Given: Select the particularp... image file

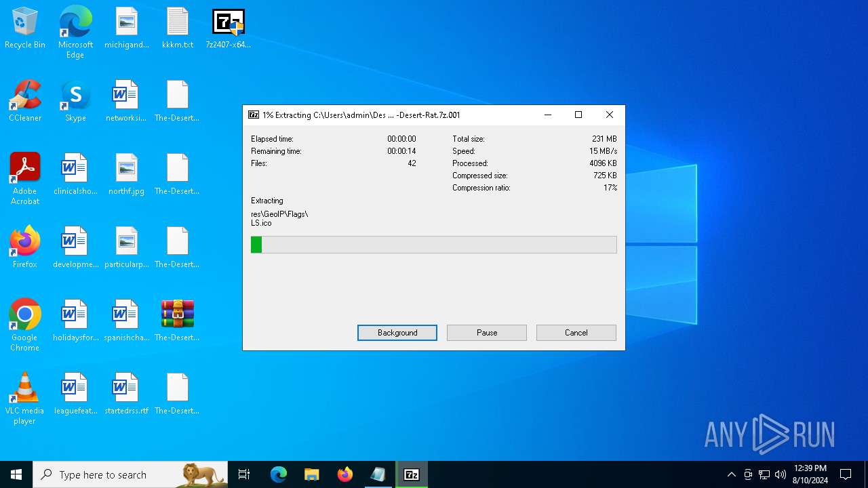Looking at the screenshot, I should tap(126, 248).
